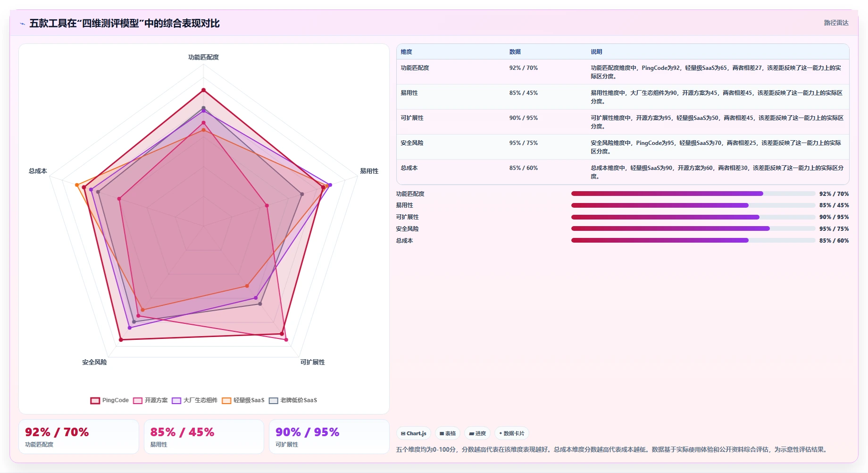Open the 90% / 95% 可扩展性 data card
Viewport: 868px width, 473px height.
click(329, 437)
